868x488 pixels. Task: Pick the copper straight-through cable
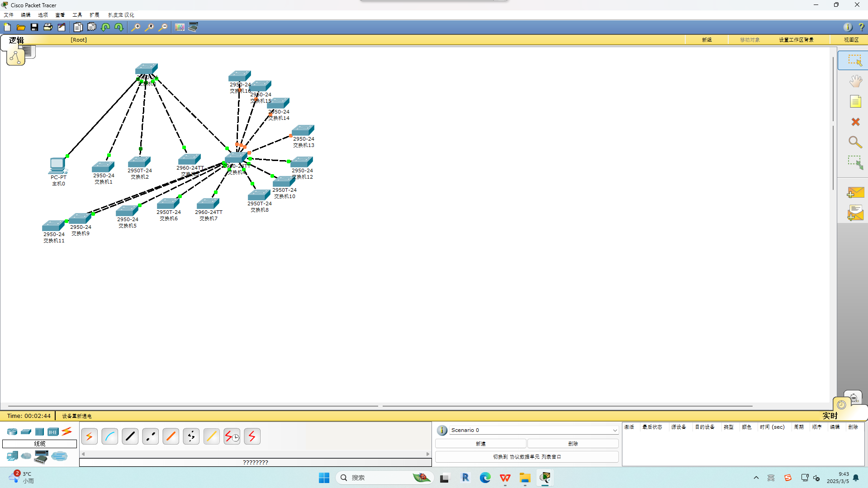(130, 436)
